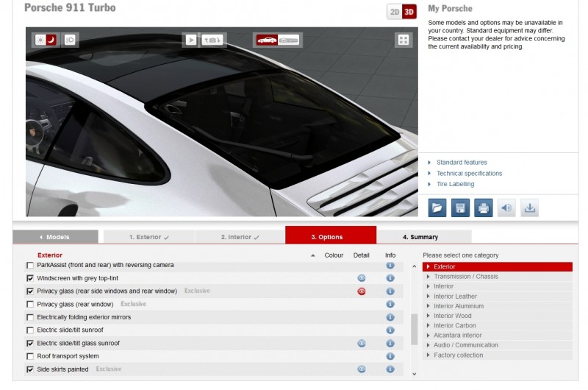588x390 pixels.
Task: Start the car animation play button
Action: click(x=190, y=40)
